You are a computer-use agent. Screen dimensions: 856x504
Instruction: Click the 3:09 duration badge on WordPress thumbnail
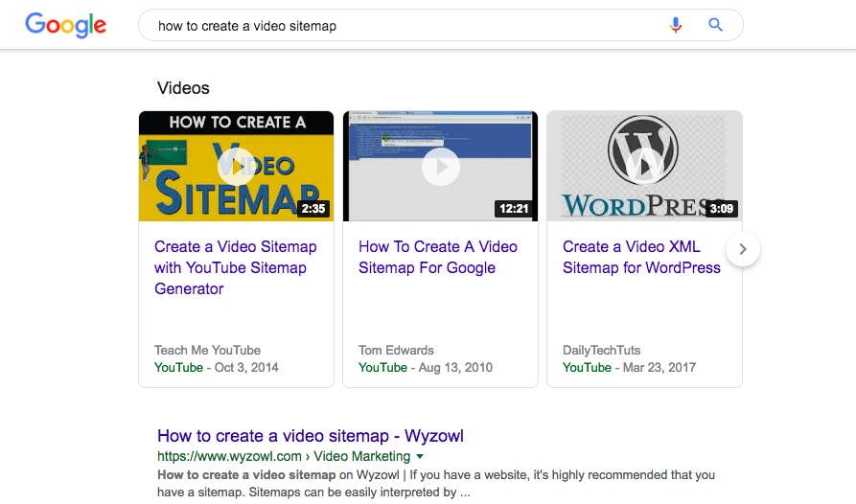coord(721,208)
